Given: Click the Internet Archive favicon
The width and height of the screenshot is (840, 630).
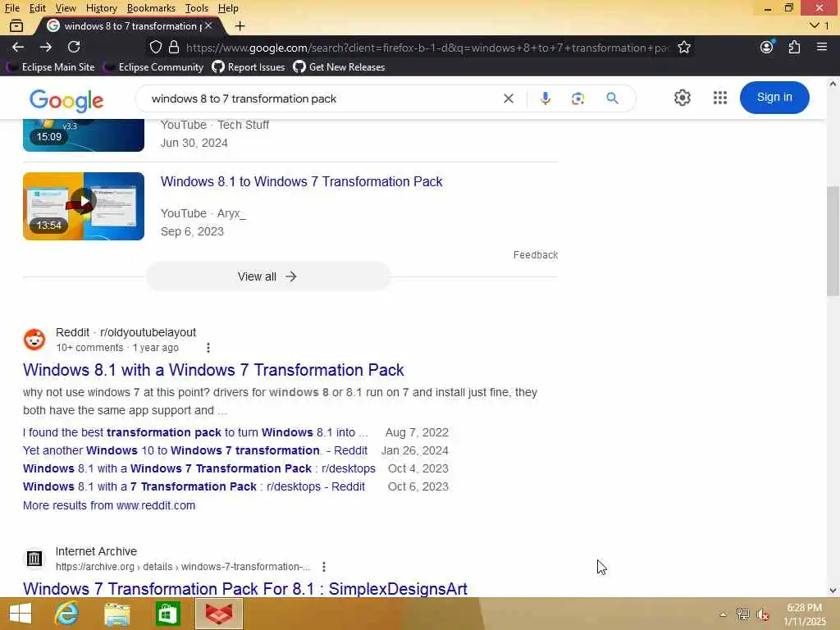Looking at the screenshot, I should [x=34, y=559].
